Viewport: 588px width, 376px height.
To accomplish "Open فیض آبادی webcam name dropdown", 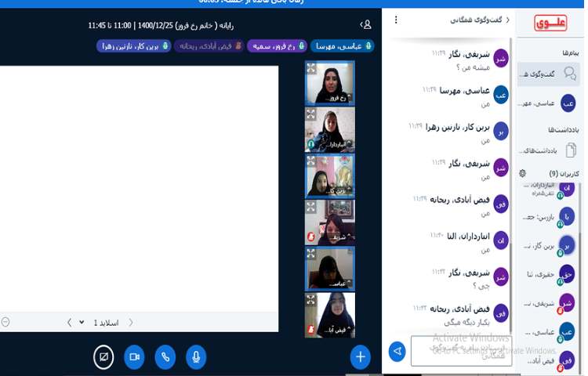I will (338, 330).
